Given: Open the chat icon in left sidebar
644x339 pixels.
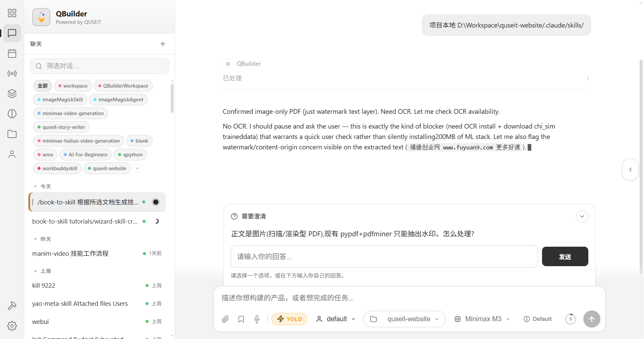Looking at the screenshot, I should tap(12, 33).
